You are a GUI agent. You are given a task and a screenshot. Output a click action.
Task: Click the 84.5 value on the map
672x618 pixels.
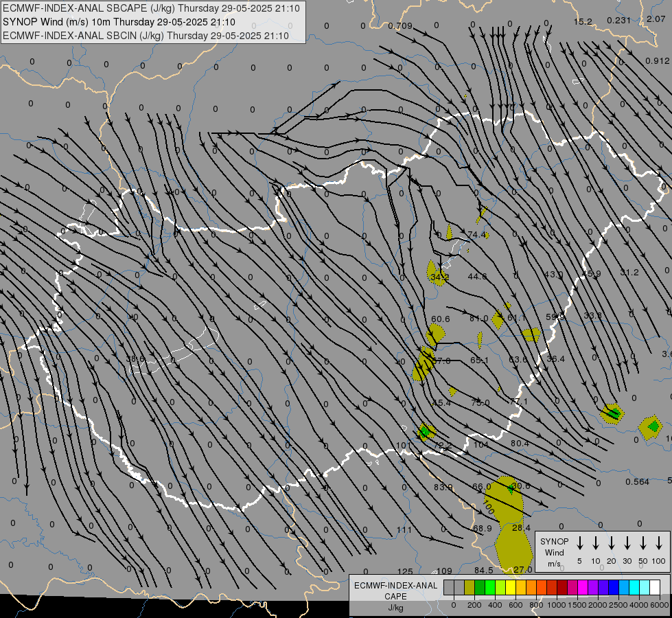click(483, 571)
